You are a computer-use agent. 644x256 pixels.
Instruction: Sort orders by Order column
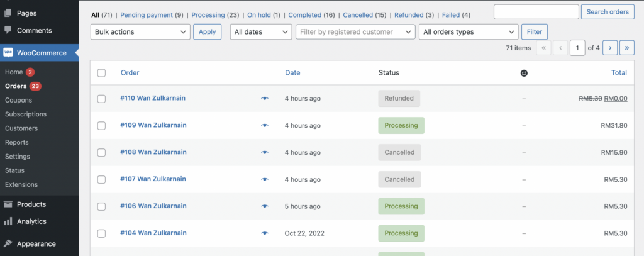click(130, 73)
